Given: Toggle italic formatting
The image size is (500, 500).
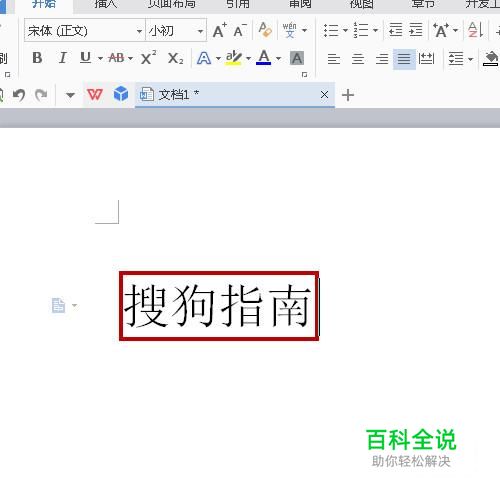Looking at the screenshot, I should pos(62,58).
